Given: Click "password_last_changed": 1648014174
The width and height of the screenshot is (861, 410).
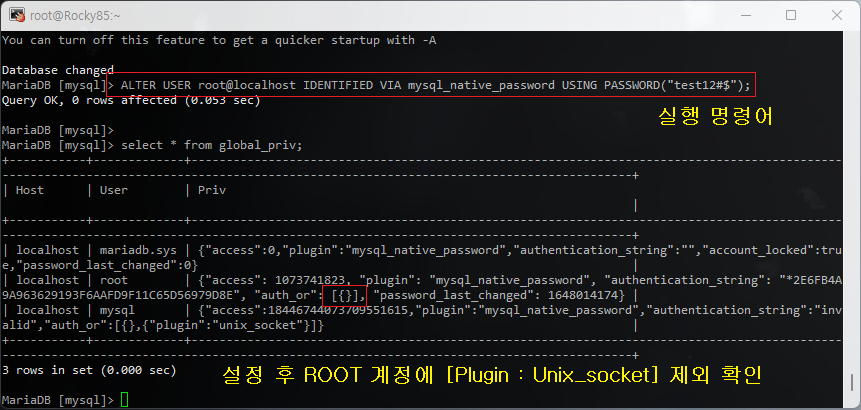Looking at the screenshot, I should pos(498,295).
